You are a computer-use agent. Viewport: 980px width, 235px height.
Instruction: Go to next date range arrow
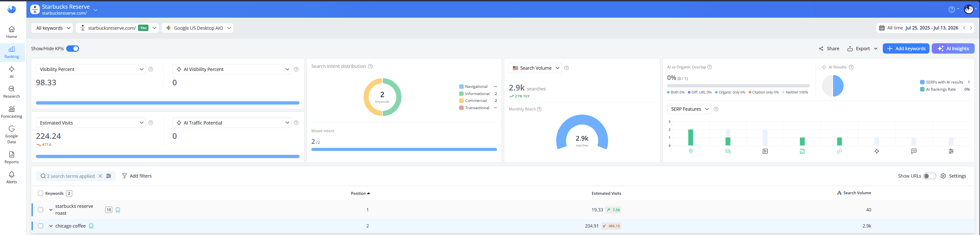click(971, 28)
